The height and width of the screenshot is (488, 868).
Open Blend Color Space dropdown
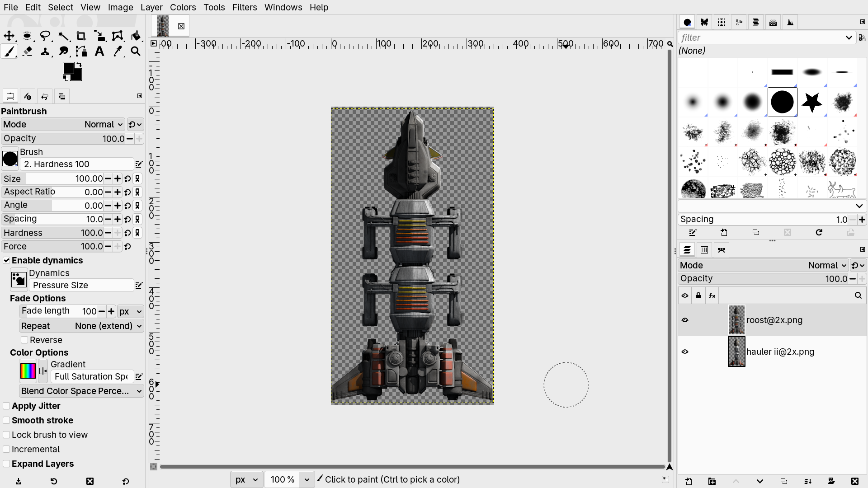pyautogui.click(x=81, y=391)
